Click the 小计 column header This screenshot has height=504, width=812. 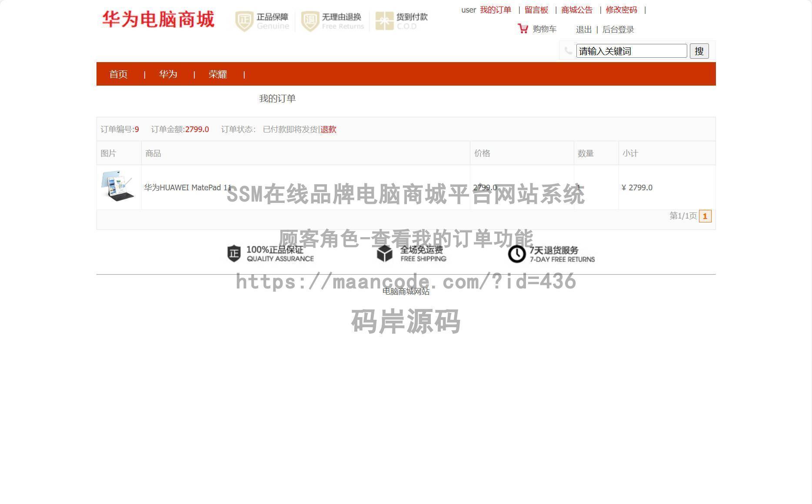630,153
